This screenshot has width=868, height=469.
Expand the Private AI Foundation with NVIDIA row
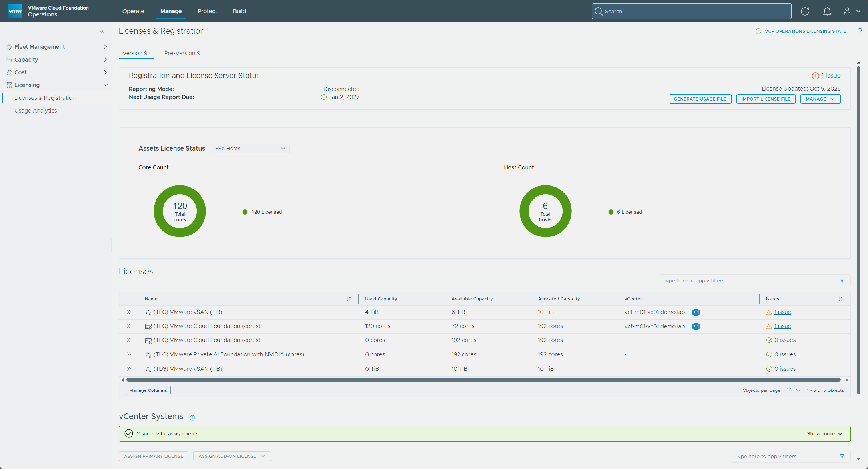pos(129,354)
